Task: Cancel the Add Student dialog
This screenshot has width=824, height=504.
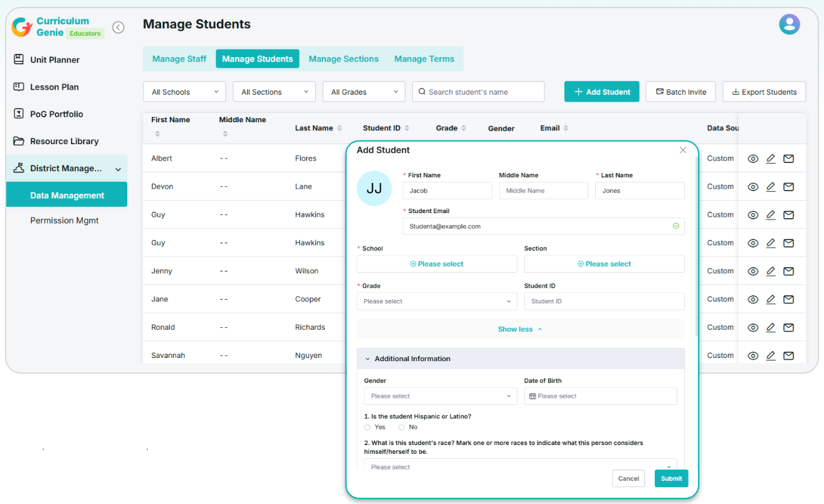Action: point(628,478)
